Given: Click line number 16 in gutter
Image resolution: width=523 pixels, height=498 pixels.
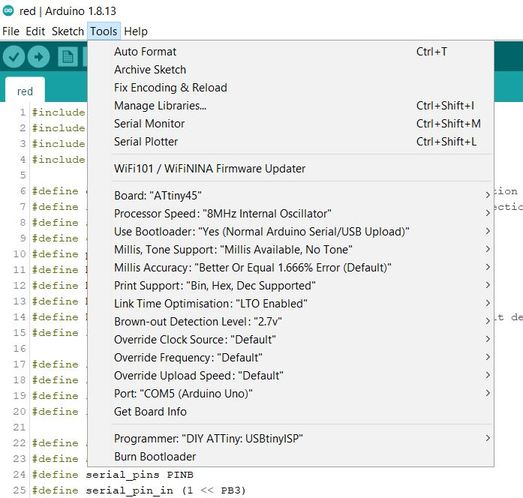Looking at the screenshot, I should [19, 349].
